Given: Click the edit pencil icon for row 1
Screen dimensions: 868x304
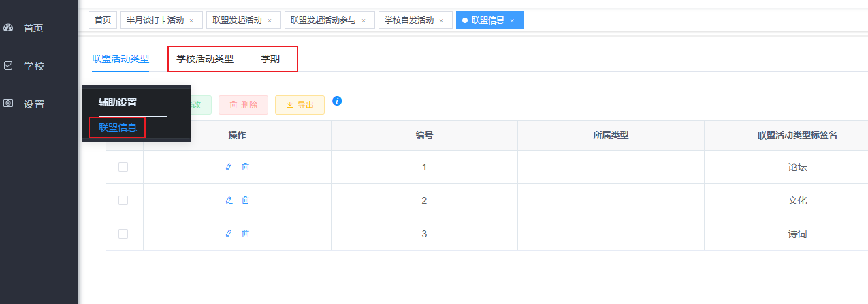Looking at the screenshot, I should [x=229, y=167].
